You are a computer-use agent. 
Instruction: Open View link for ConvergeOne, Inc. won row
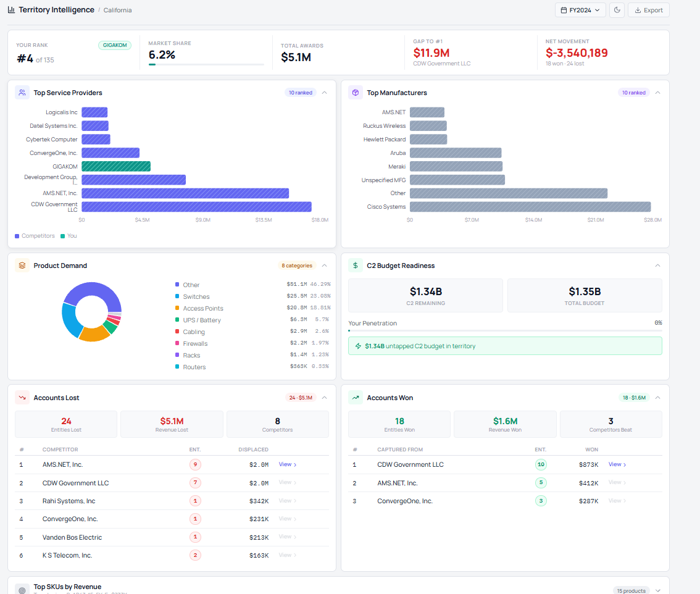[x=617, y=501]
